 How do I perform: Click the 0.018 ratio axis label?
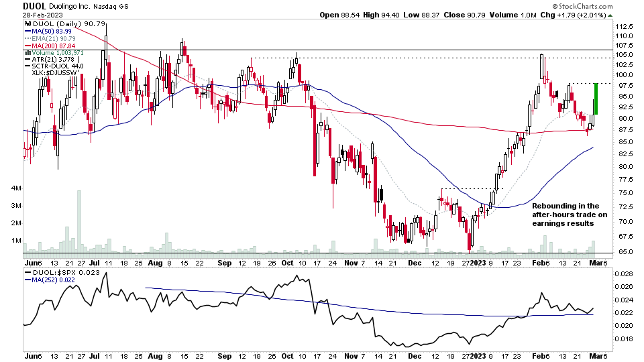pyautogui.click(x=624, y=339)
